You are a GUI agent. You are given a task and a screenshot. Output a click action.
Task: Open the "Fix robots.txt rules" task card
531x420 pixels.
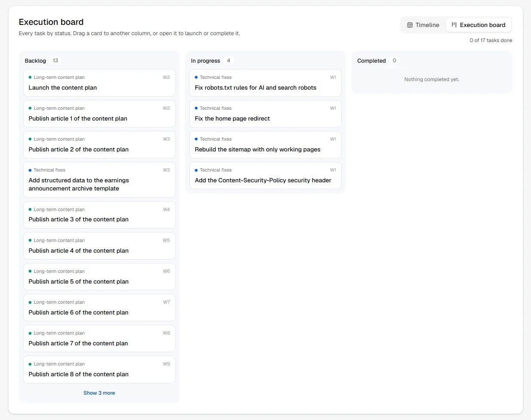click(265, 83)
